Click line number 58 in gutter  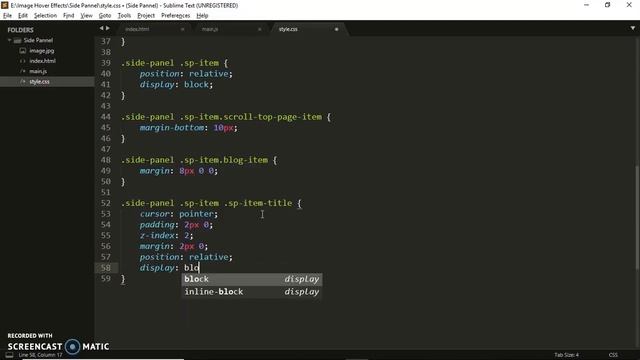(x=105, y=268)
